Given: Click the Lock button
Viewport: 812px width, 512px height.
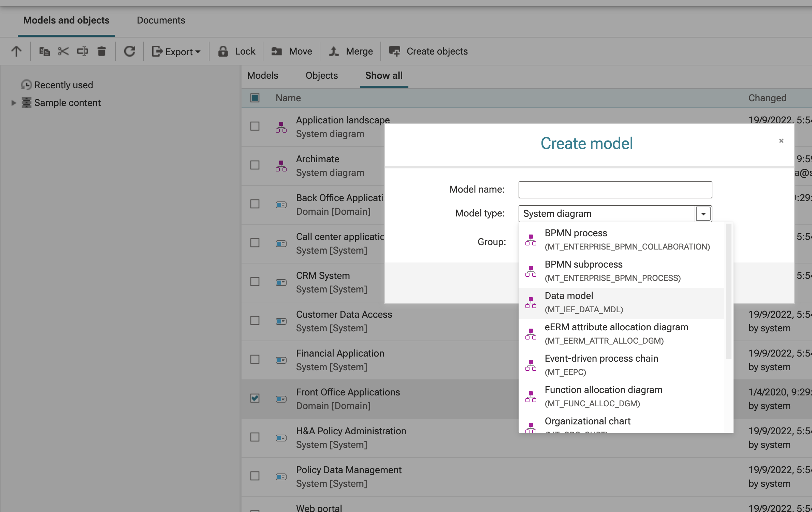Looking at the screenshot, I should pos(237,51).
